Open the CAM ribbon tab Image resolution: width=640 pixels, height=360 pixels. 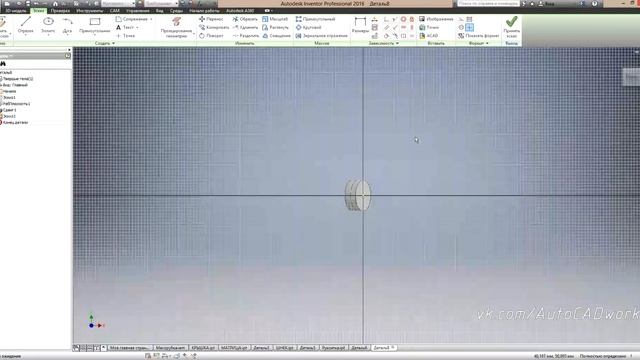pos(115,11)
